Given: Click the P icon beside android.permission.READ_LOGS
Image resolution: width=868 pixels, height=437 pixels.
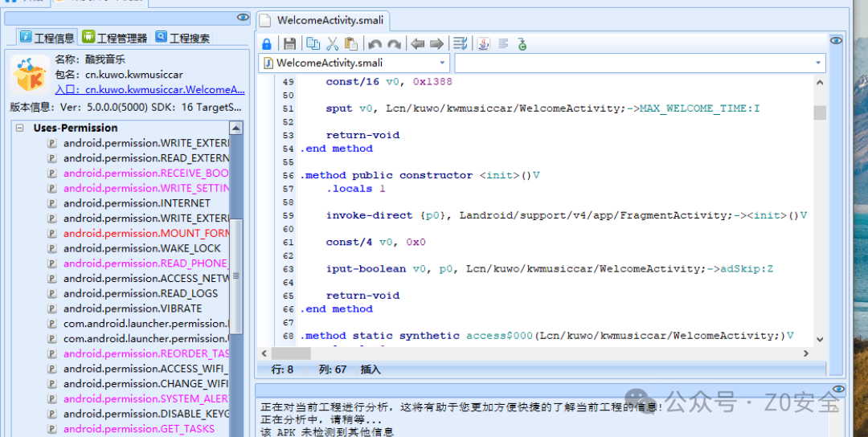Looking at the screenshot, I should coord(52,294).
